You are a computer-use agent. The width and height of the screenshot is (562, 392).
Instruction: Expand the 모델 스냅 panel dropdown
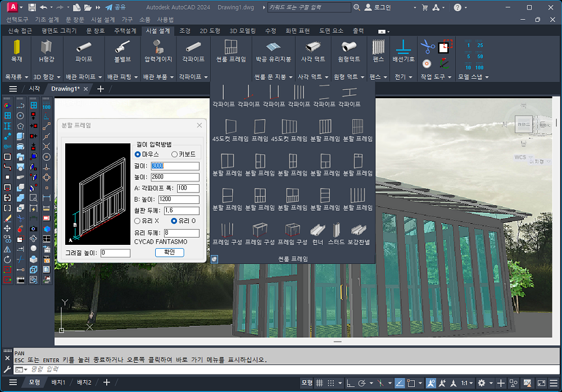click(x=473, y=77)
